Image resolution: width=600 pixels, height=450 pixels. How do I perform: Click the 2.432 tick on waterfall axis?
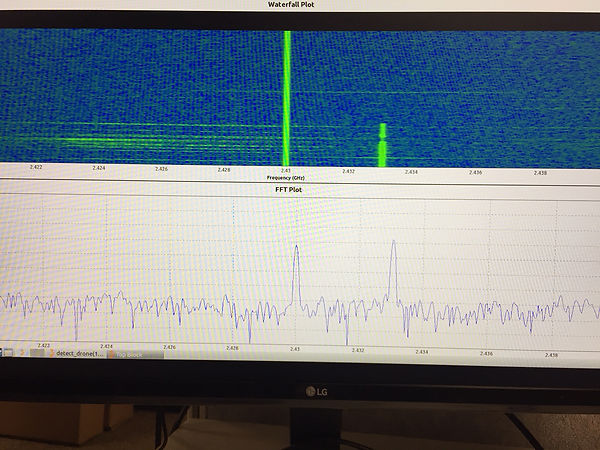click(348, 171)
